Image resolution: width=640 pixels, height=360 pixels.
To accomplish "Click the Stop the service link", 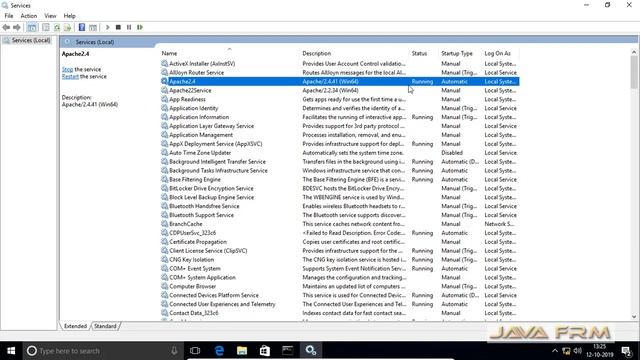I will pos(67,69).
